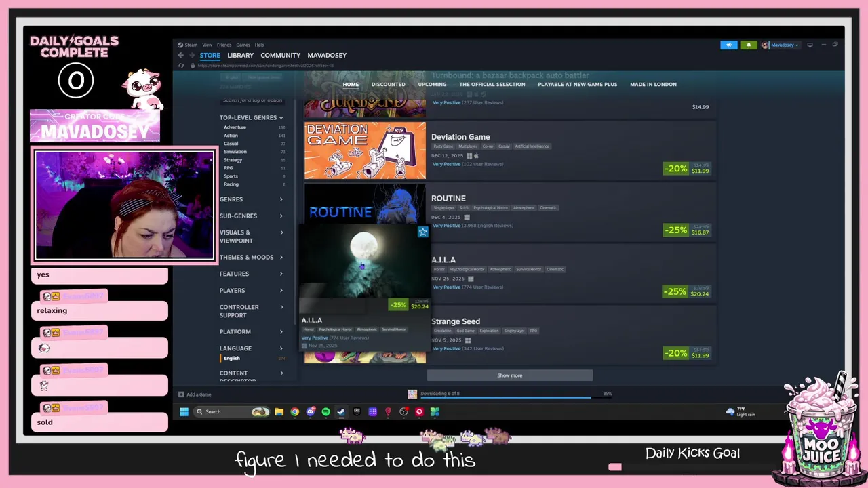Screen dimensions: 868x488
Task: Add A.I.L.A to wishlist with the star icon
Action: click(x=422, y=232)
